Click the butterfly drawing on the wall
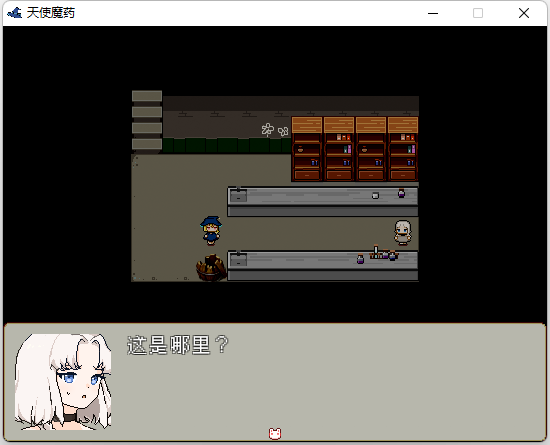Screen dimensions: 550x445 tap(283, 132)
